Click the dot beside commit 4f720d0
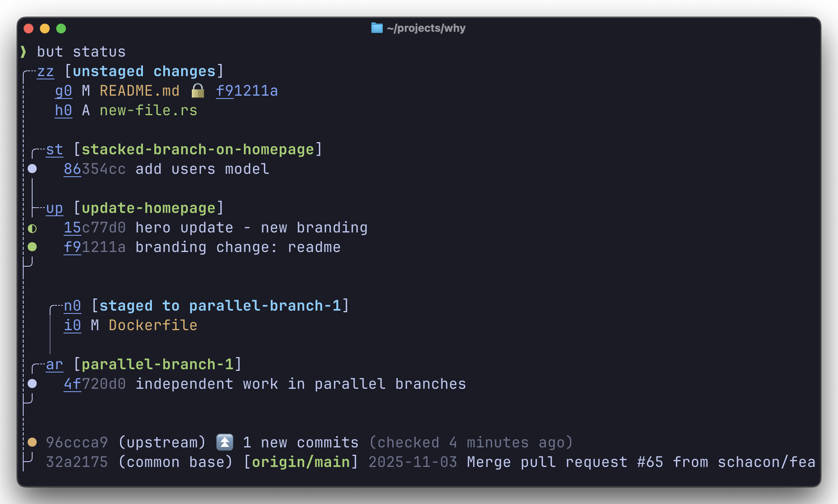The height and width of the screenshot is (504, 838). (x=32, y=383)
